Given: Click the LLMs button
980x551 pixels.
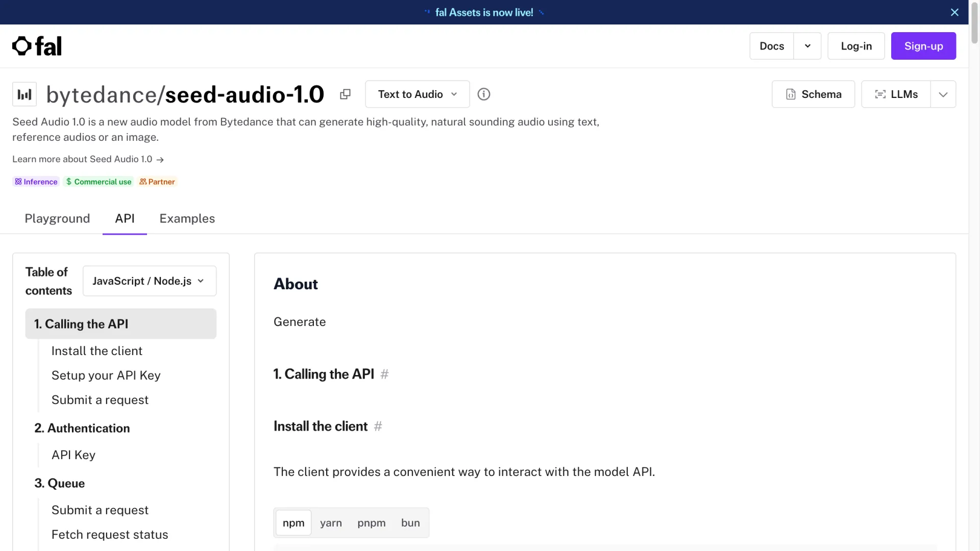Looking at the screenshot, I should (896, 94).
